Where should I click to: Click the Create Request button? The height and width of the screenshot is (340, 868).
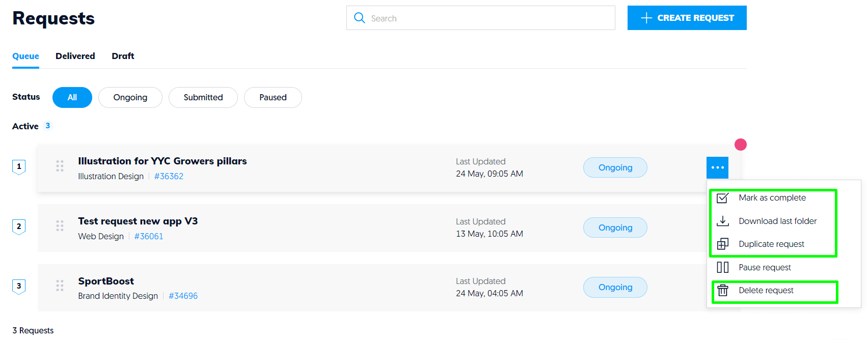[x=687, y=17]
